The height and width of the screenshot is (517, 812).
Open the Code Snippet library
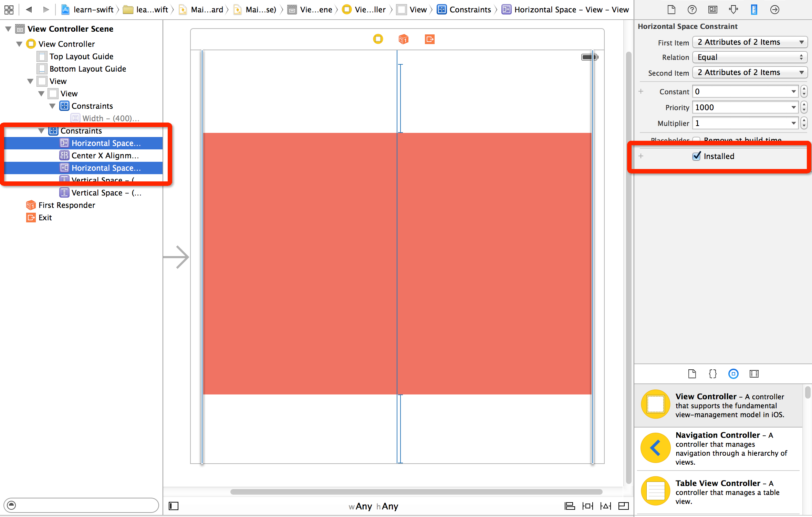(712, 374)
